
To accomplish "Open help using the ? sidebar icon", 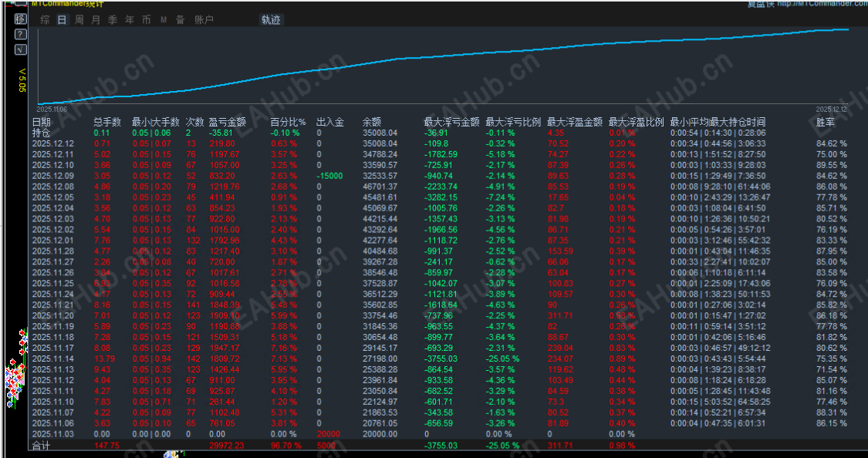I will 20,34.
